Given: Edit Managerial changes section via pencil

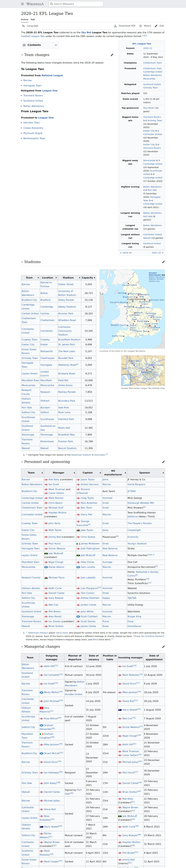Looking at the screenshot, I should (163, 647).
